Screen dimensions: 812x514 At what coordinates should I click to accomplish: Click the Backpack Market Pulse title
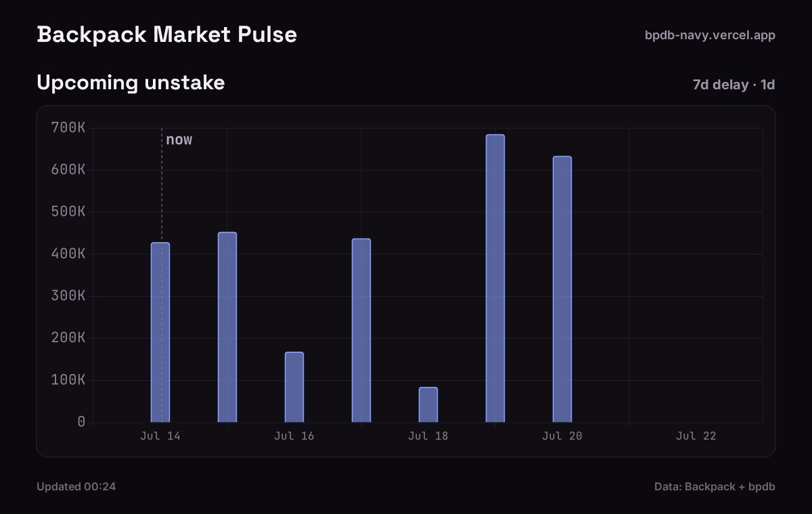pyautogui.click(x=166, y=34)
